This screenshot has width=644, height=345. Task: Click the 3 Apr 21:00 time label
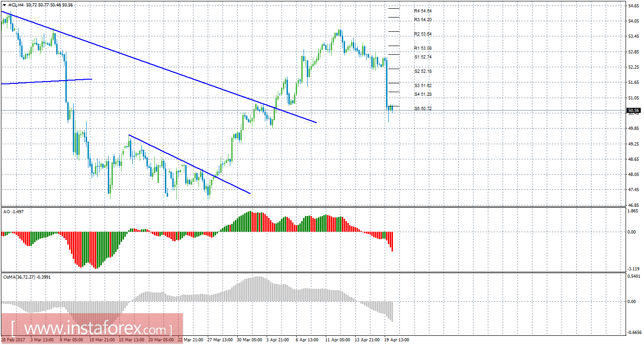point(278,340)
